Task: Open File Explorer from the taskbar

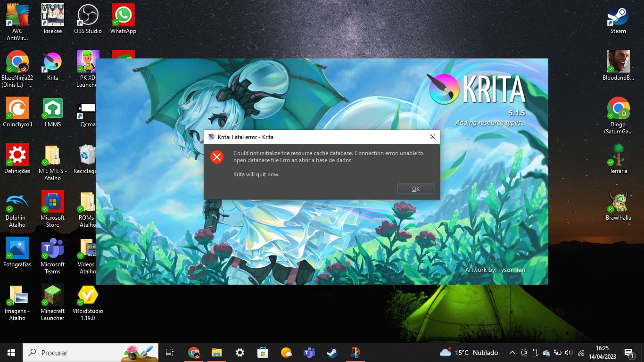Action: pyautogui.click(x=216, y=353)
